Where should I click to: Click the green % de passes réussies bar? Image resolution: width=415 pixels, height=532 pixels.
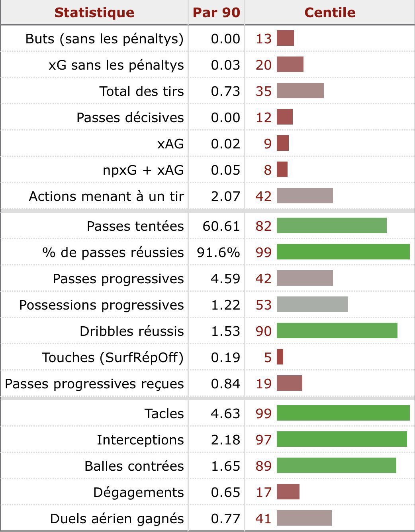[x=343, y=252]
